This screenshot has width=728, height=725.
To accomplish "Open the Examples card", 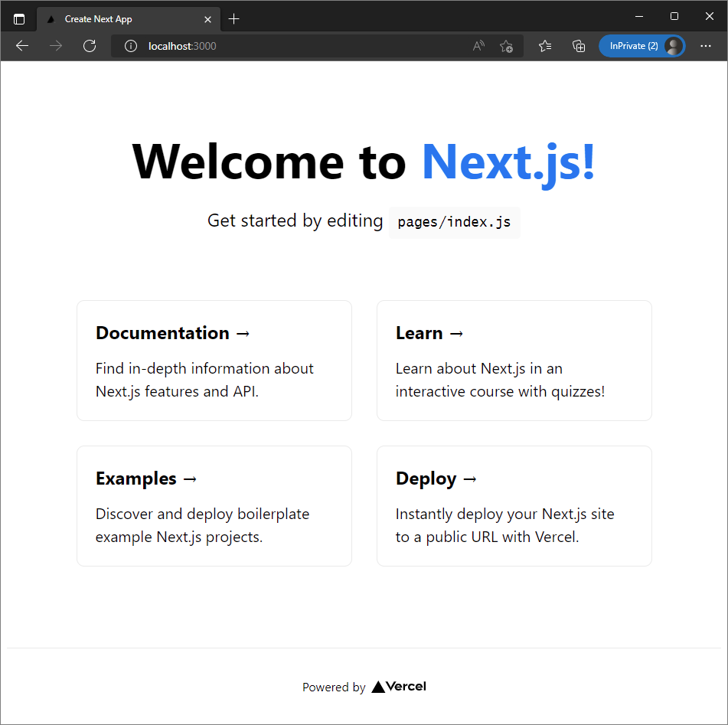I will [214, 506].
